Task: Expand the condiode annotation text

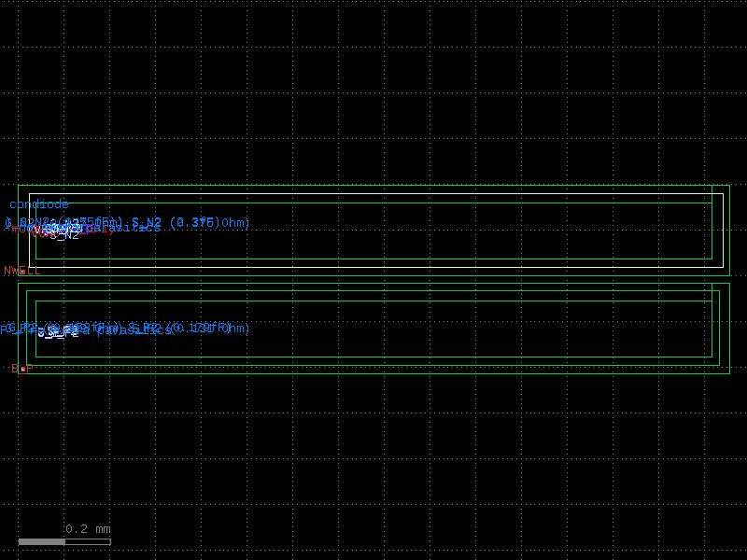Action: [37, 203]
